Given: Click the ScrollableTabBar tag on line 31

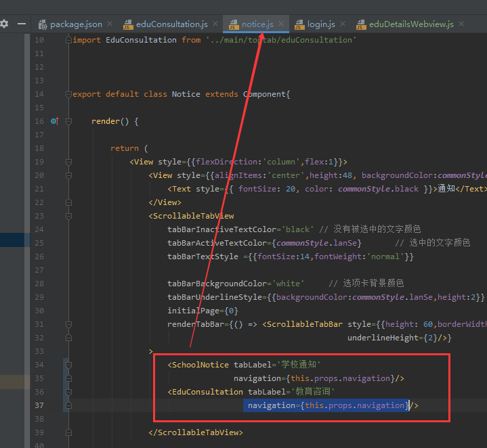Looking at the screenshot, I should 304,324.
